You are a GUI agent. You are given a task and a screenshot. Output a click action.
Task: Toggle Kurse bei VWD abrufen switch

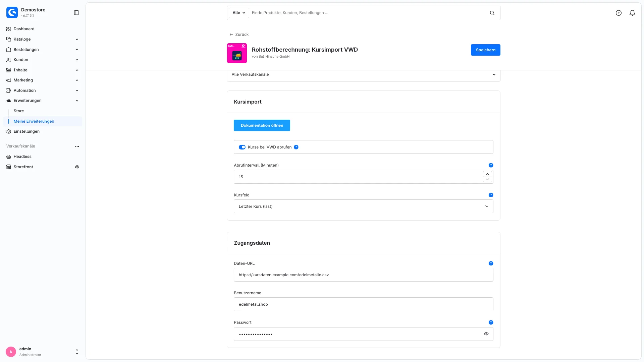tap(242, 147)
